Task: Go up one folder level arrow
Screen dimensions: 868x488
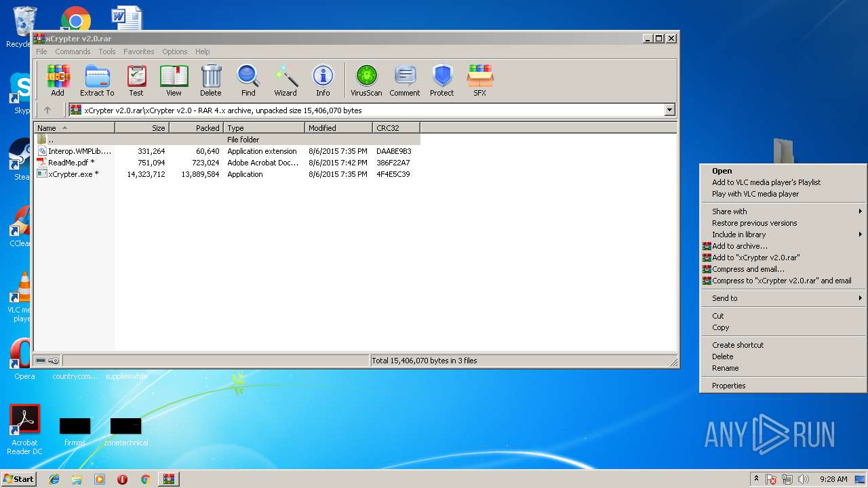Action: pos(47,110)
